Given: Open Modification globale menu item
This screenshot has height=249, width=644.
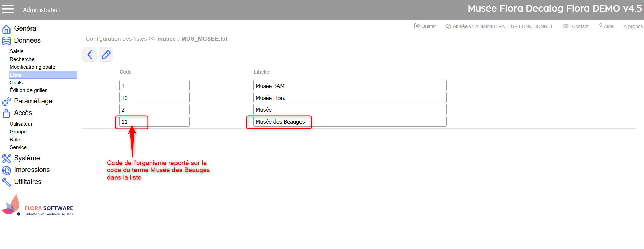Looking at the screenshot, I should [x=32, y=67].
